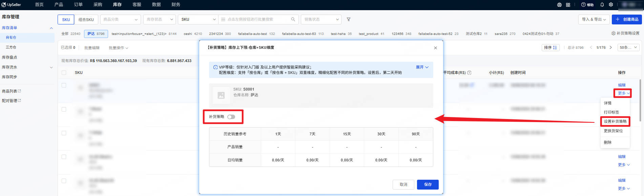Check the fourth product row checkbox

(64, 157)
